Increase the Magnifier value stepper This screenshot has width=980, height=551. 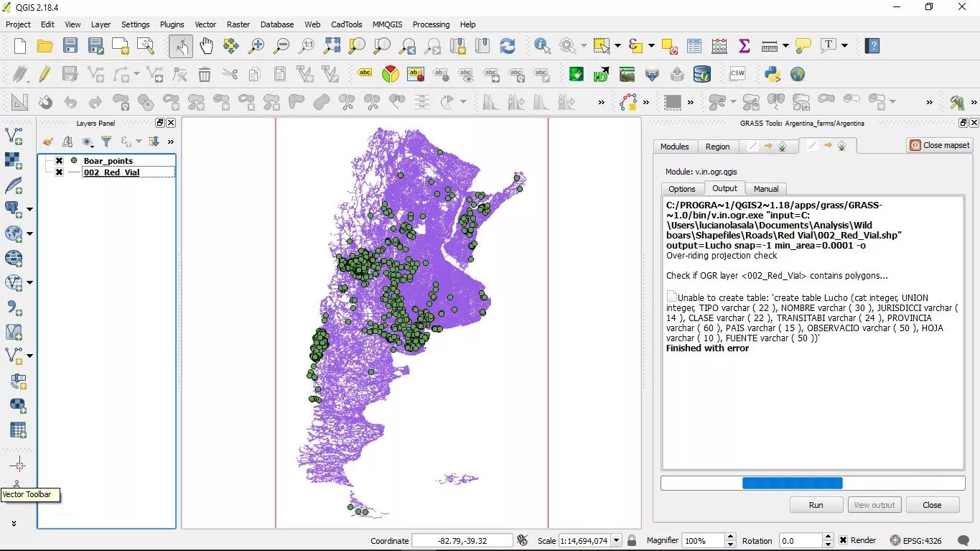(731, 537)
